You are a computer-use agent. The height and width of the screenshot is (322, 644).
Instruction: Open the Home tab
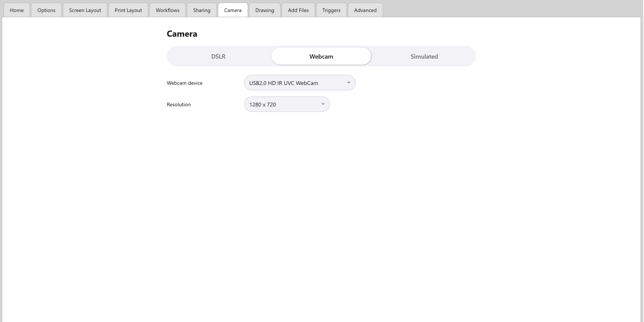[x=17, y=10]
